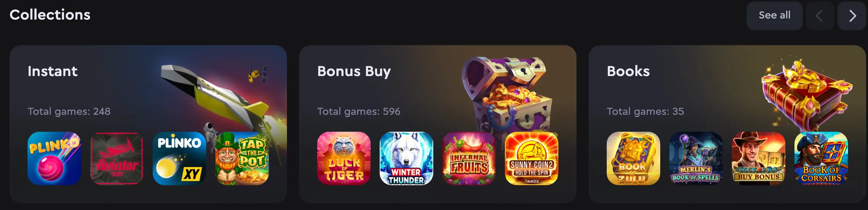Select Sunny Coin 2 Hold the Spin icon
The height and width of the screenshot is (210, 868).
click(x=532, y=158)
